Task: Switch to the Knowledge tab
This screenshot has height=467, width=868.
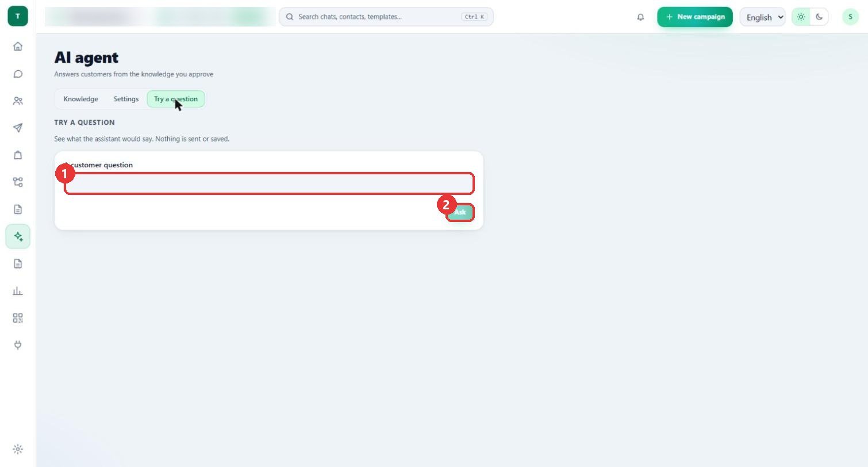Action: pos(80,99)
